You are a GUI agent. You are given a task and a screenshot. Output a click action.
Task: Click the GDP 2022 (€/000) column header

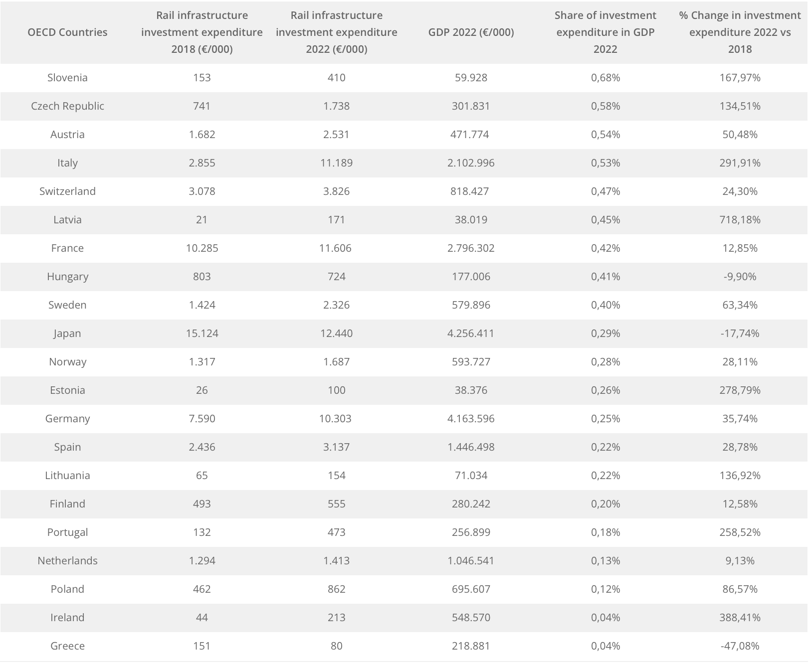pos(471,32)
